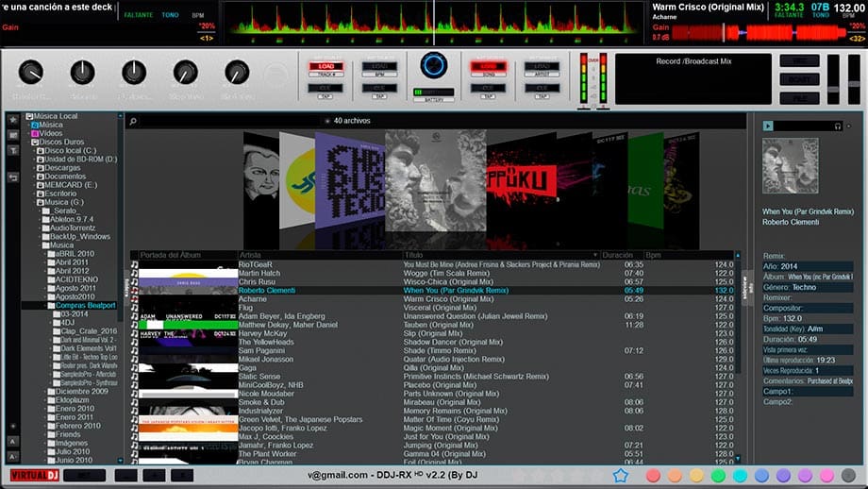Click first dark button beside Record/Broadcast Mix
Viewport: 868px width, 489px height.
[x=799, y=61]
